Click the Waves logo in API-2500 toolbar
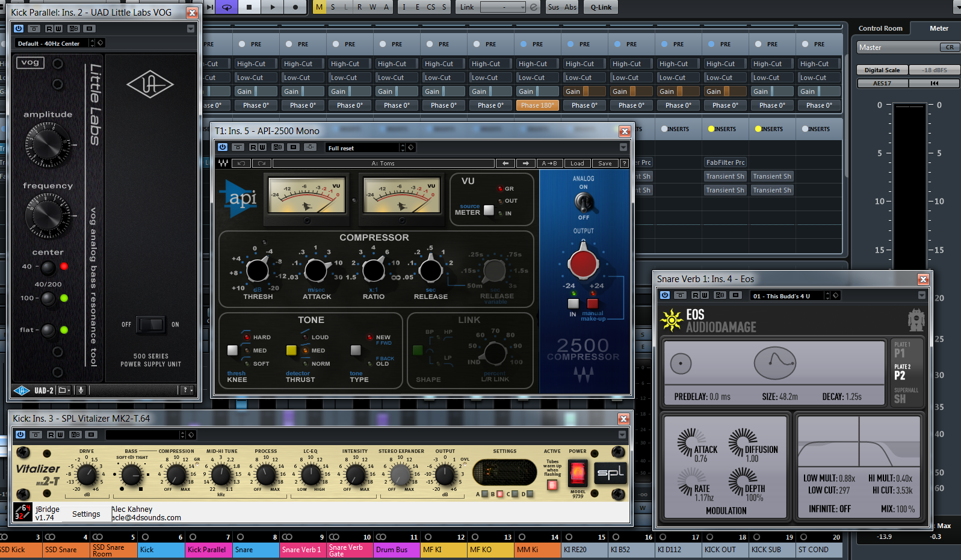The image size is (961, 560). coord(223,163)
